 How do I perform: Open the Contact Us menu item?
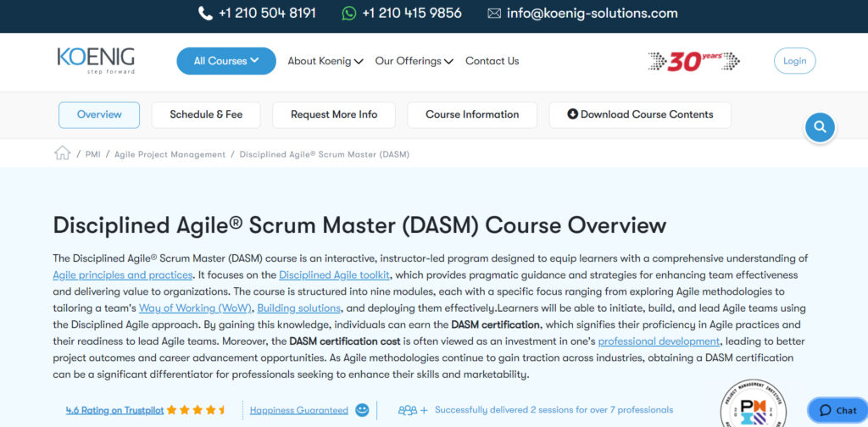coord(492,61)
